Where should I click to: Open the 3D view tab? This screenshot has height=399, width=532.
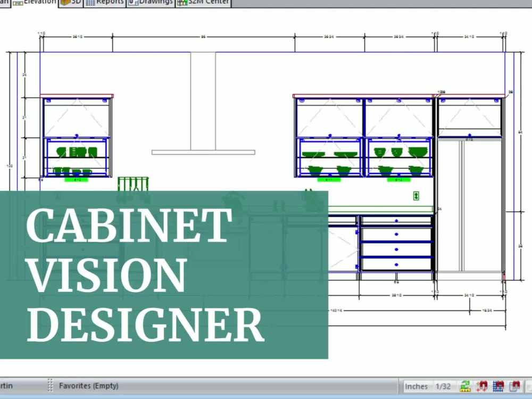tap(71, 2)
